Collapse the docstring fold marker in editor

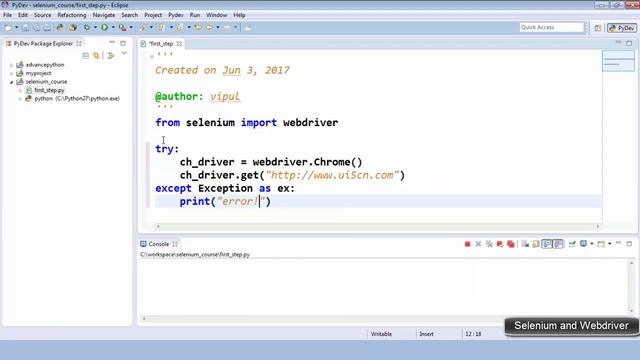(x=151, y=56)
